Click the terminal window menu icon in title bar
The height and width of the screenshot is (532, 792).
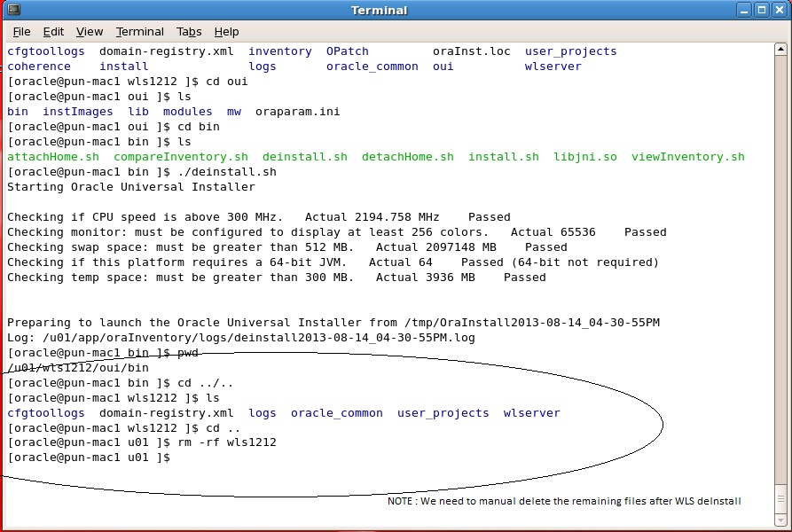tap(13, 10)
